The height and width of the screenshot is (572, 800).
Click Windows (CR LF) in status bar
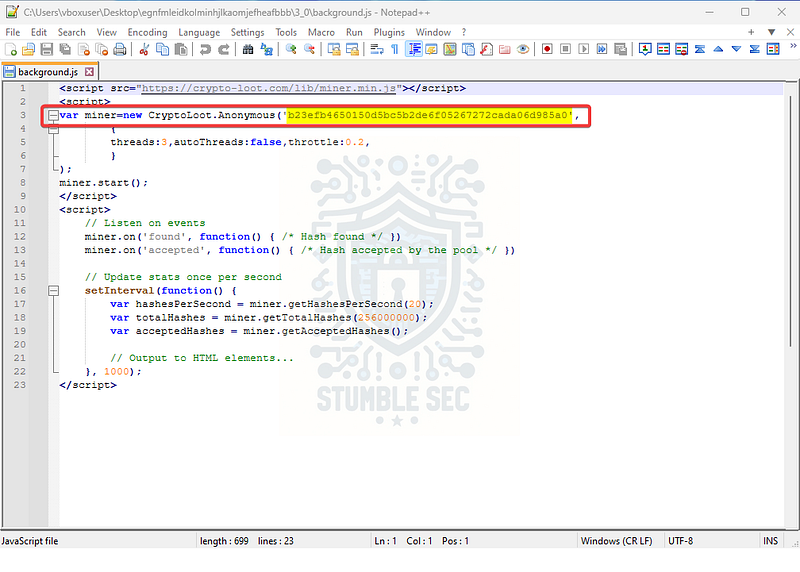(x=616, y=541)
